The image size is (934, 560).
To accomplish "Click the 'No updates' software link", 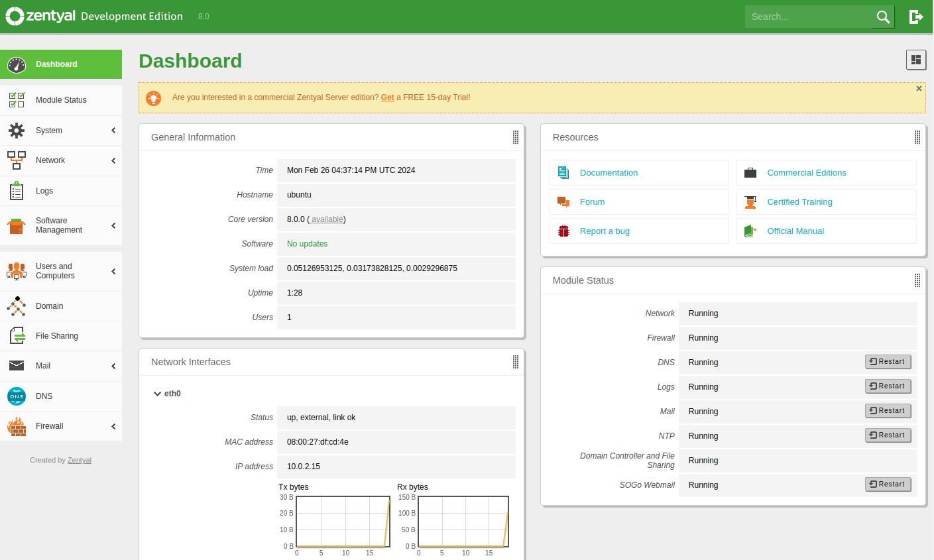I will (307, 244).
